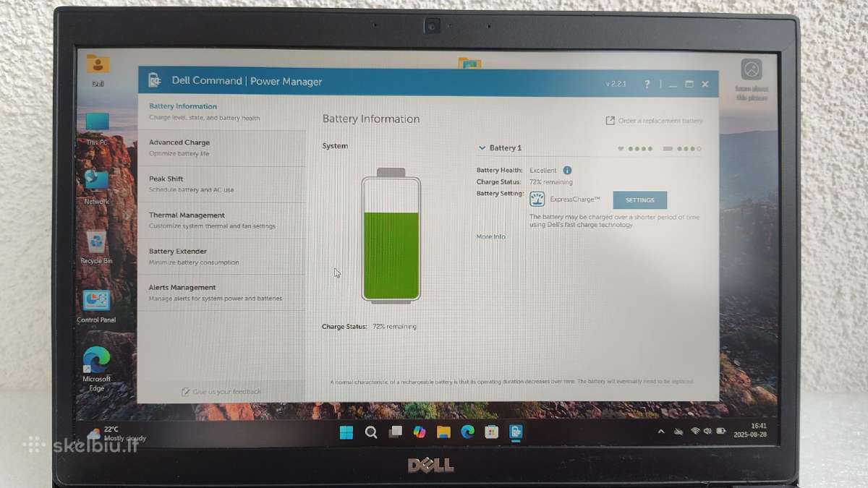
Task: Open Task View on the taskbar
Action: pos(395,432)
